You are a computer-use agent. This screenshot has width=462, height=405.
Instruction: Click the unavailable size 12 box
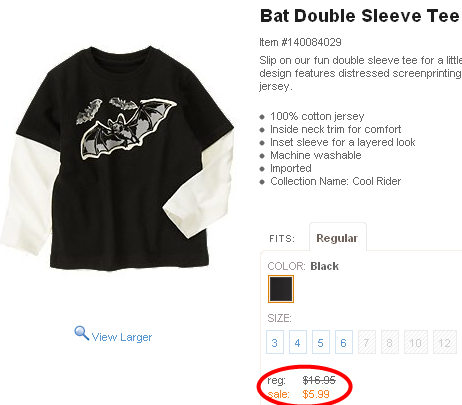click(445, 342)
